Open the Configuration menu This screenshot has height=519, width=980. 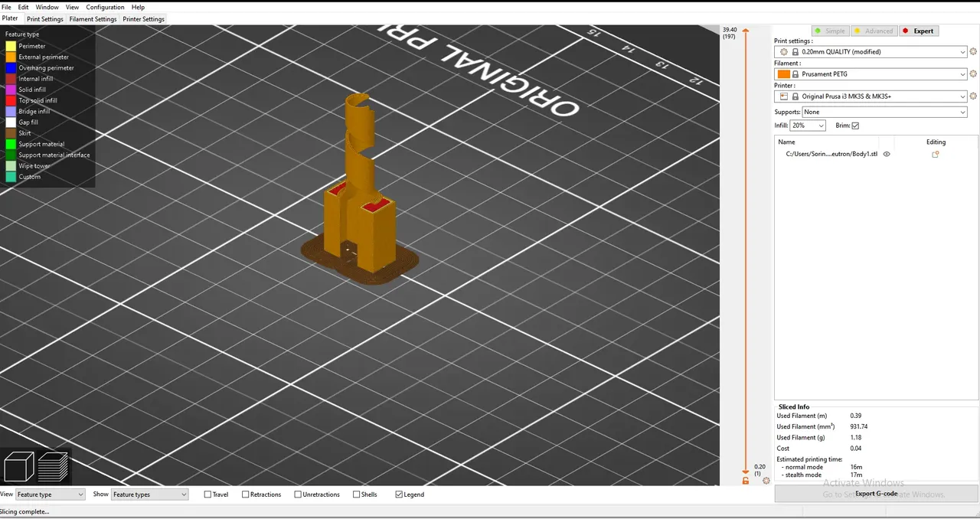[x=105, y=7]
